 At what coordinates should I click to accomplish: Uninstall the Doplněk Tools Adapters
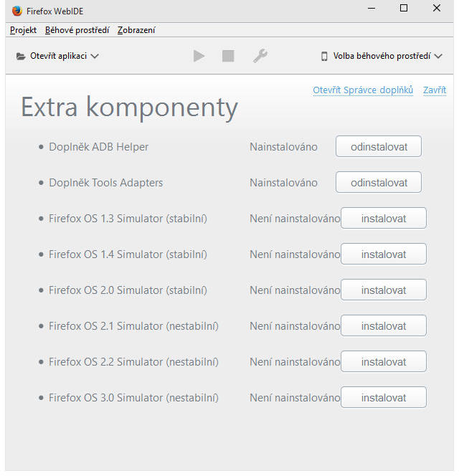click(379, 182)
